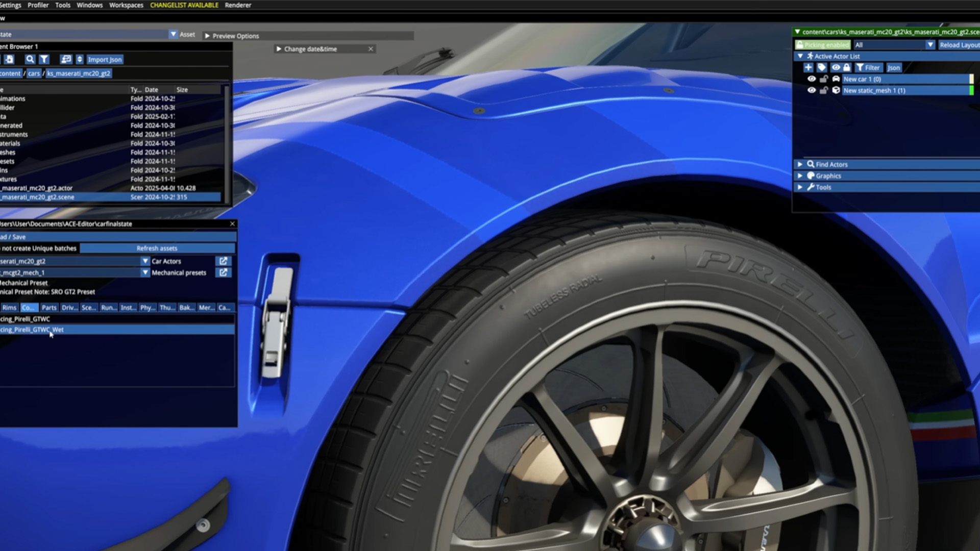Click the Import Json button
Viewport: 980px width, 551px height.
point(105,59)
